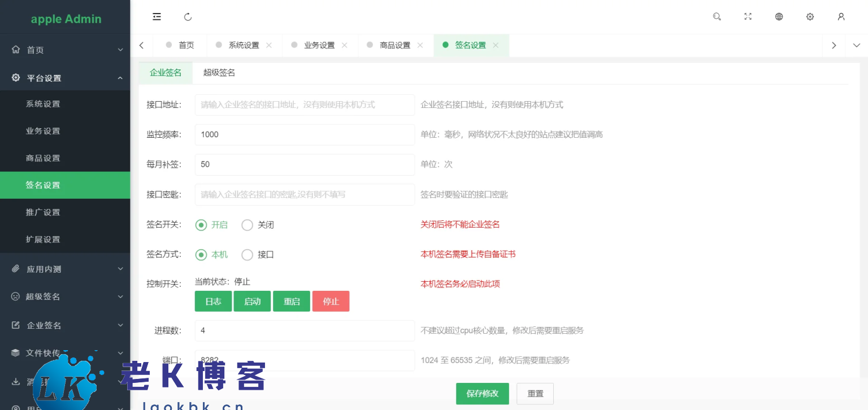Viewport: 868px width, 410px height.
Task: Open the settings gear icon in header
Action: (810, 17)
